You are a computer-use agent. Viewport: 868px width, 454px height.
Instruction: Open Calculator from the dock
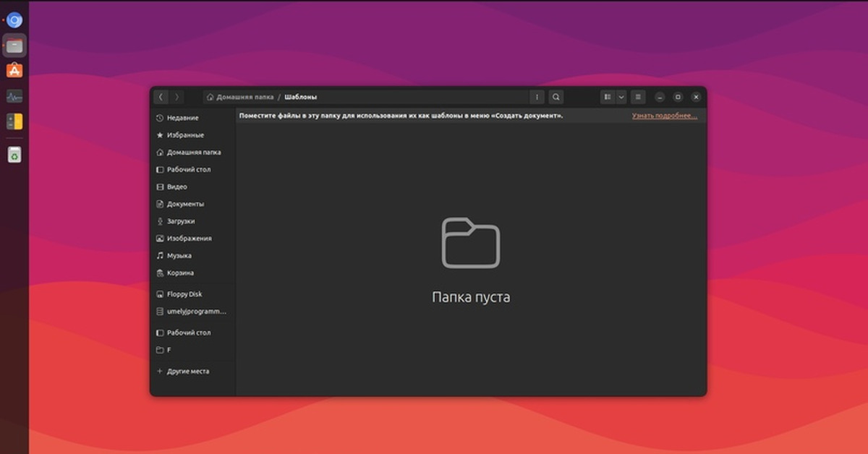click(x=14, y=121)
